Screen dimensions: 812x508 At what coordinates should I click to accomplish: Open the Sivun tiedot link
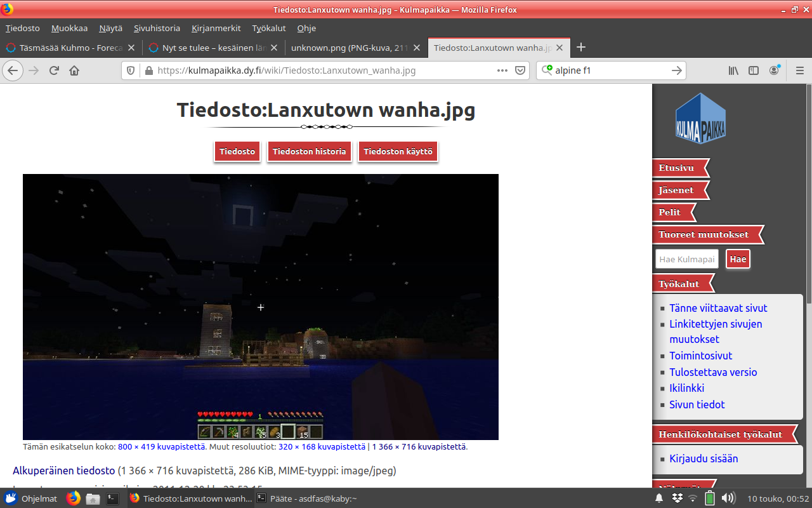(697, 404)
